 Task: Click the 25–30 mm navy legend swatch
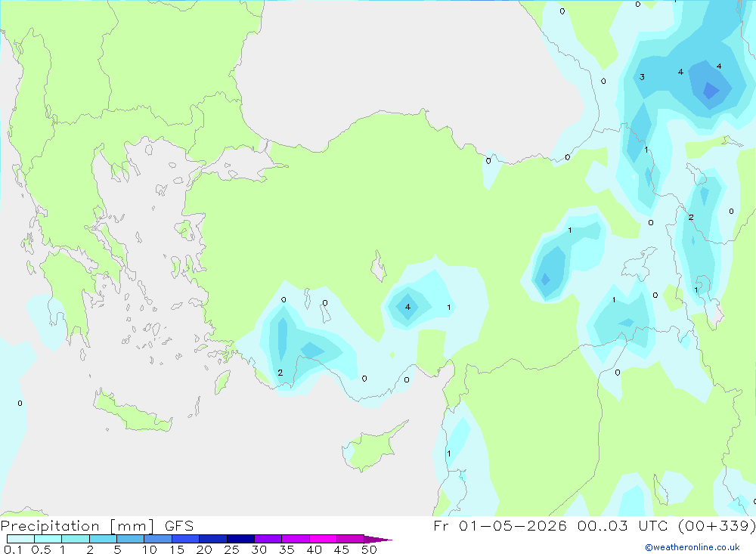click(240, 539)
